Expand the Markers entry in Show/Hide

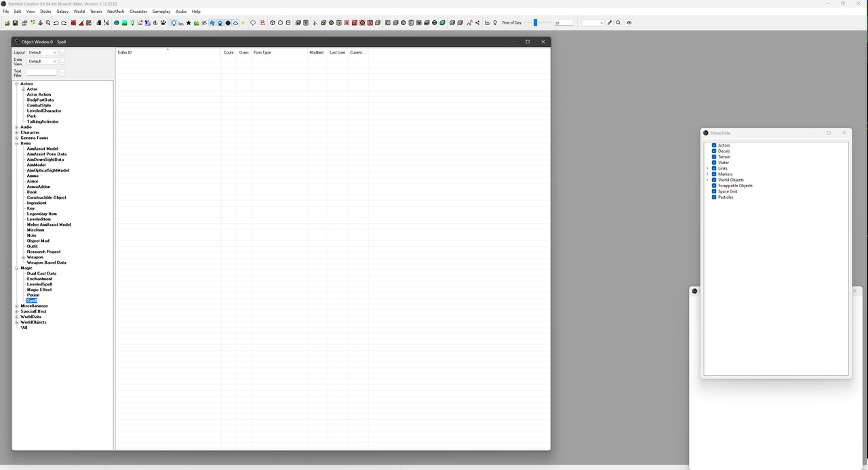point(707,174)
